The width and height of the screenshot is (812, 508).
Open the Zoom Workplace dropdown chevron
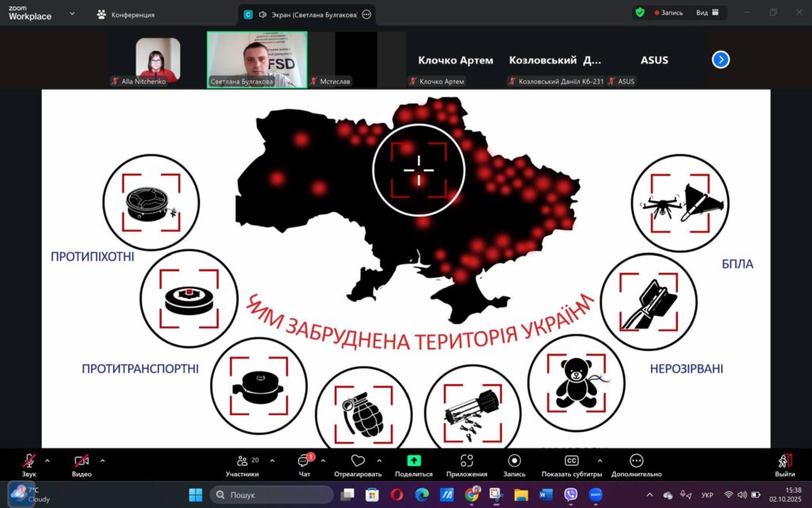coord(72,13)
